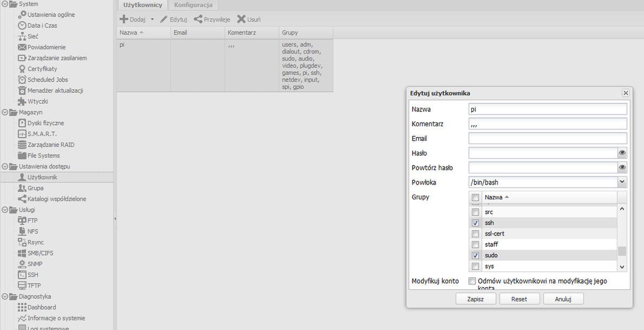Open Dyski fizyczne disk icon
This screenshot has width=644, height=330.
(22, 123)
